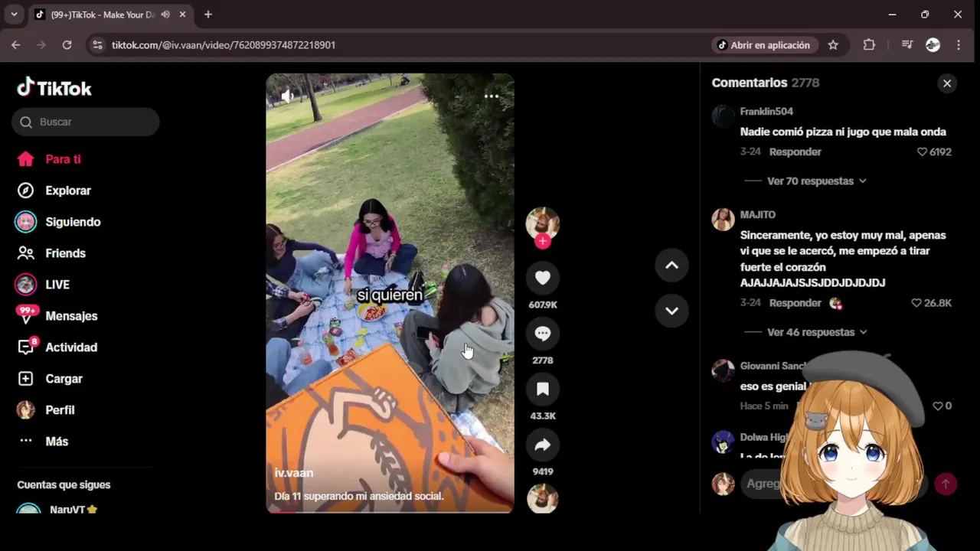Image resolution: width=980 pixels, height=551 pixels.
Task: Open media controls icon in toolbar
Action: pyautogui.click(x=907, y=45)
